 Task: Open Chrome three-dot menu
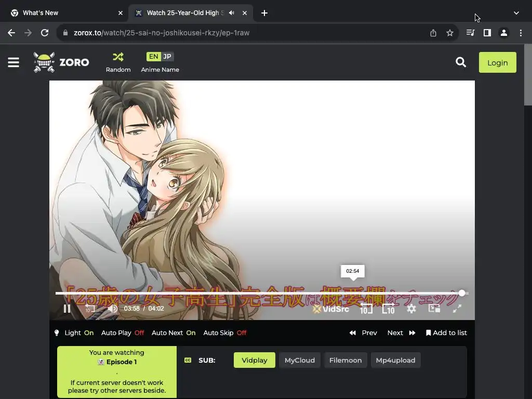(x=521, y=33)
